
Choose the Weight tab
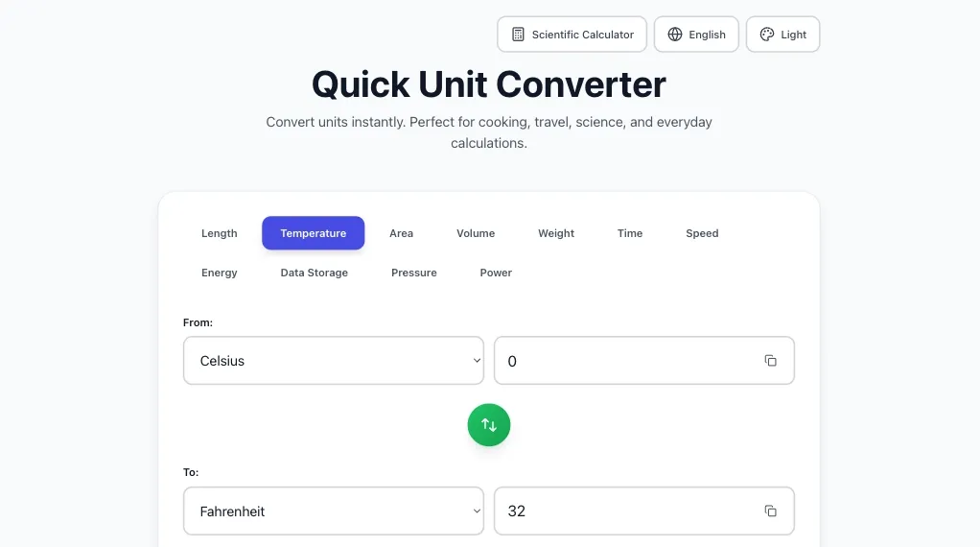pos(556,233)
